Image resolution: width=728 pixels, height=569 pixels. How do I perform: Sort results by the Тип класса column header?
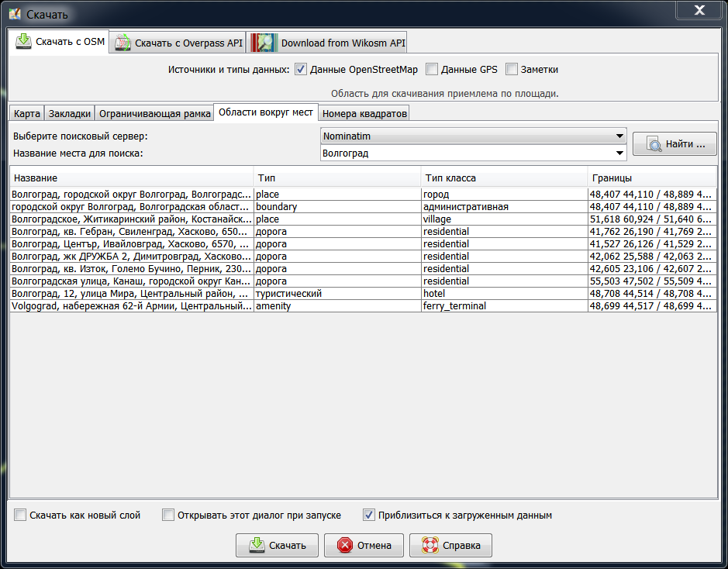[x=504, y=178]
